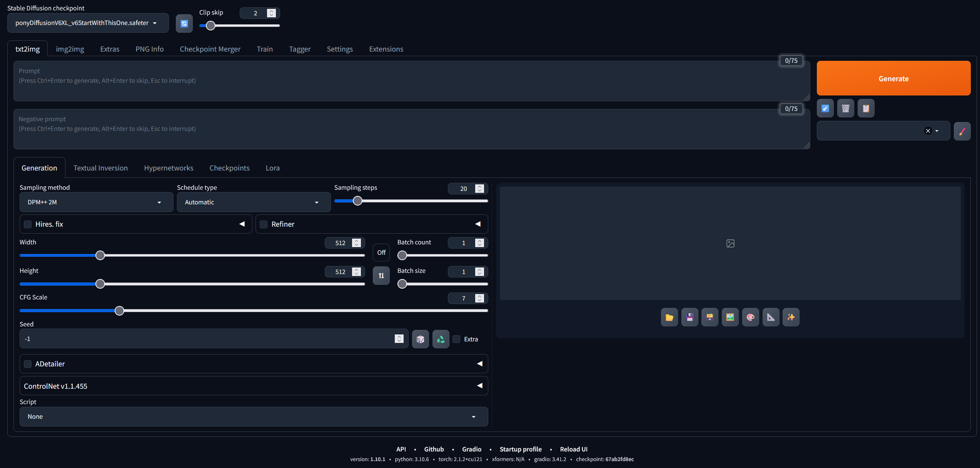Click inside the Prompt text area
The width and height of the screenshot is (980, 468).
point(412,81)
